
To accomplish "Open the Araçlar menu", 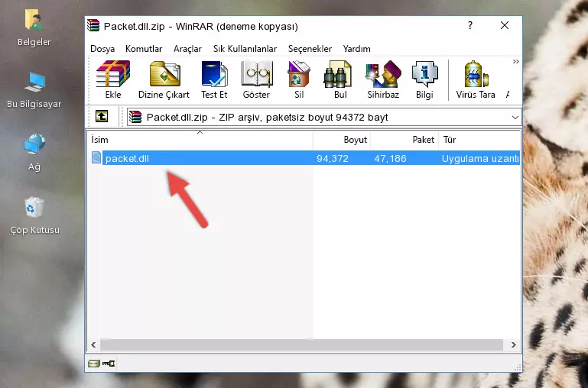I will [187, 49].
